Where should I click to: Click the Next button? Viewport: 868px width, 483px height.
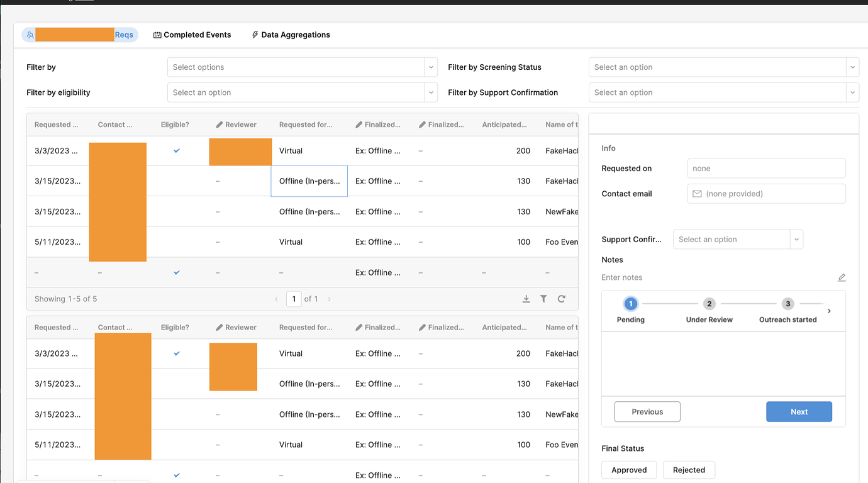point(799,412)
